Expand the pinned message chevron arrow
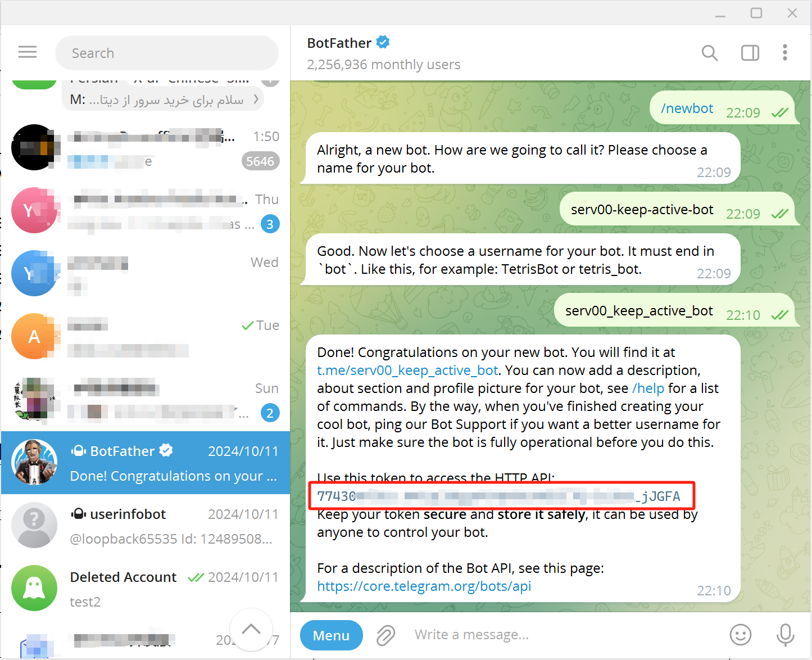Screen dimensions: 812x660 point(257,99)
